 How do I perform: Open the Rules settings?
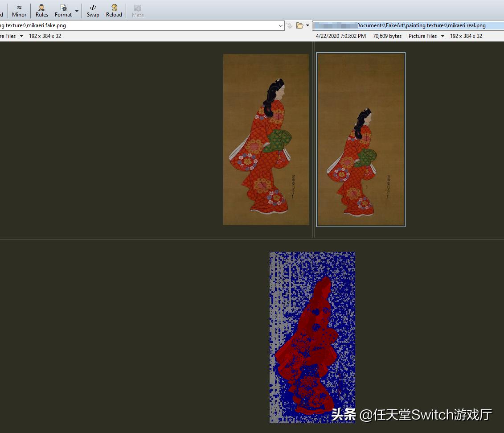(x=42, y=11)
